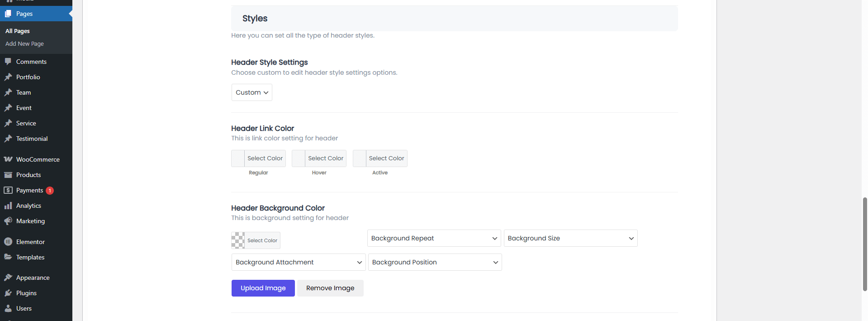Open the Background Position dropdown
The width and height of the screenshot is (868, 321).
click(x=435, y=262)
